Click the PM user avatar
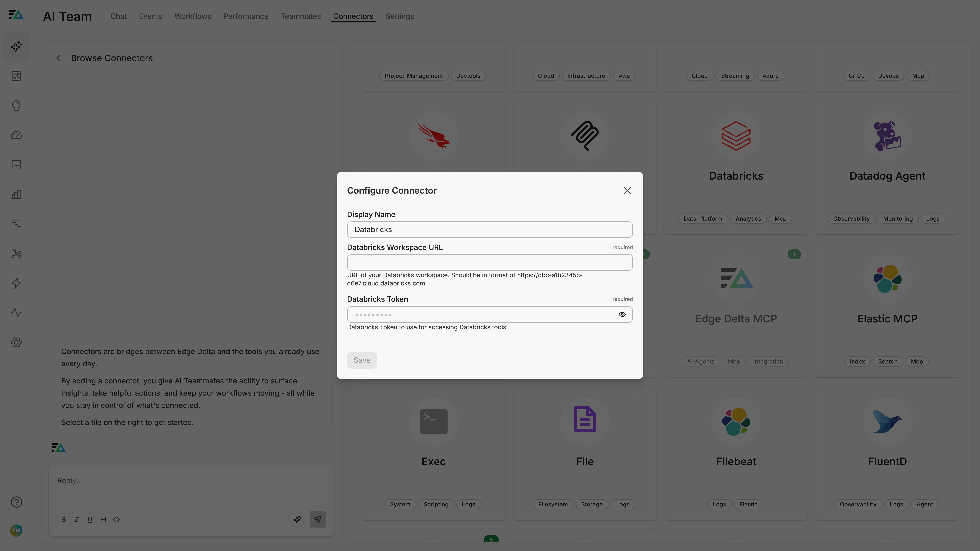Viewport: 980px width, 551px height. pos(16,530)
